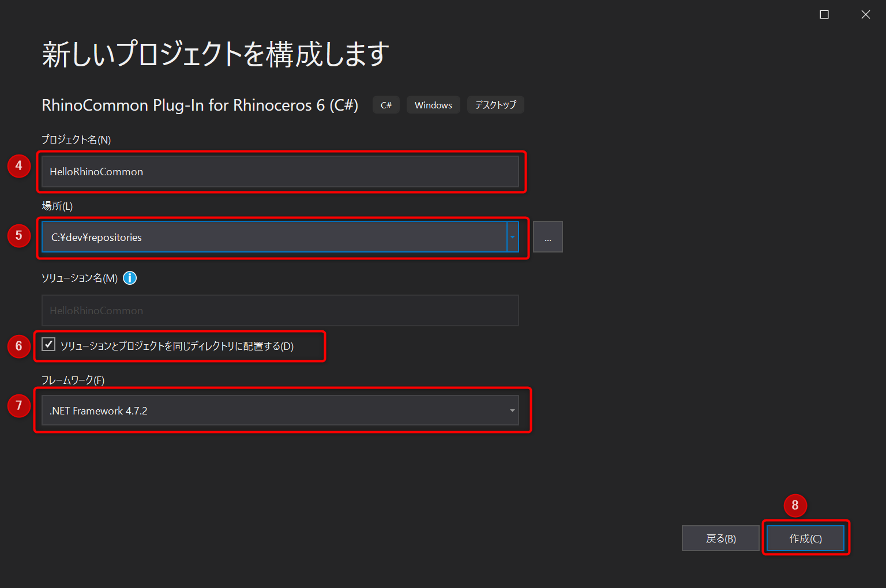Screen dimensions: 886x588
Task: Maximize the dialog window
Action: point(824,14)
